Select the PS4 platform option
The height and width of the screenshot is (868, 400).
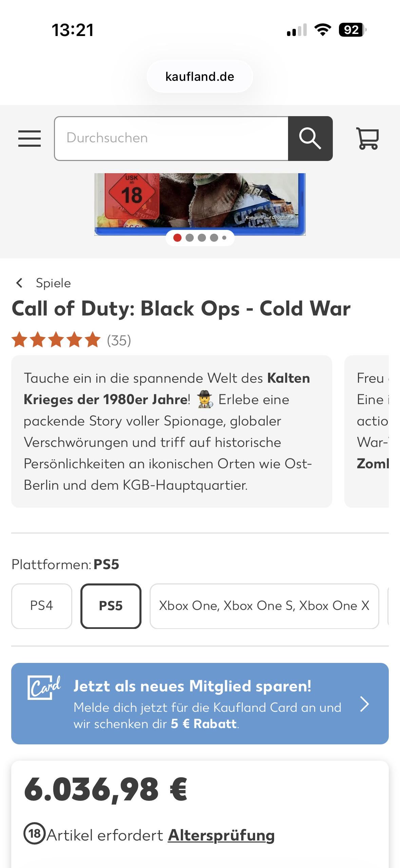click(x=42, y=606)
